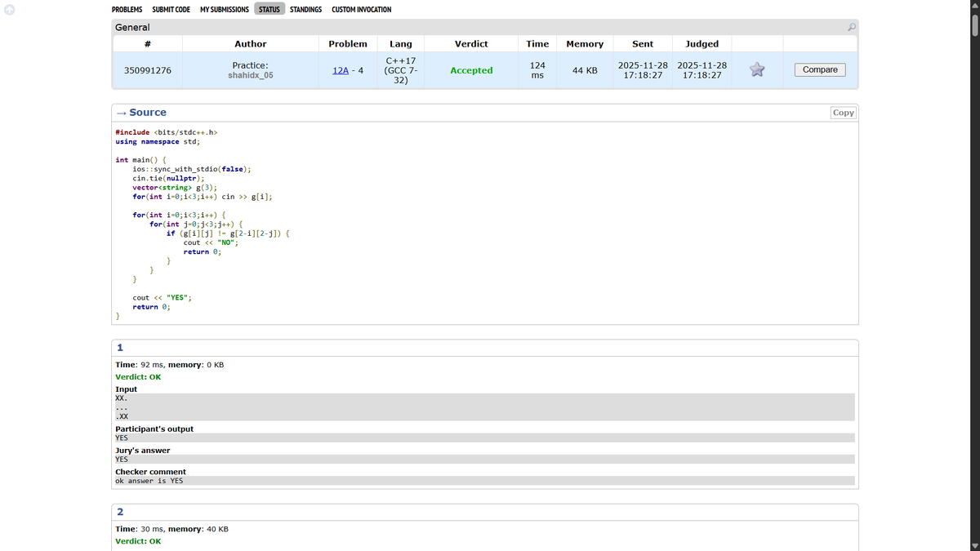
Task: Click the scrollbar up arrow
Action: pos(973,4)
